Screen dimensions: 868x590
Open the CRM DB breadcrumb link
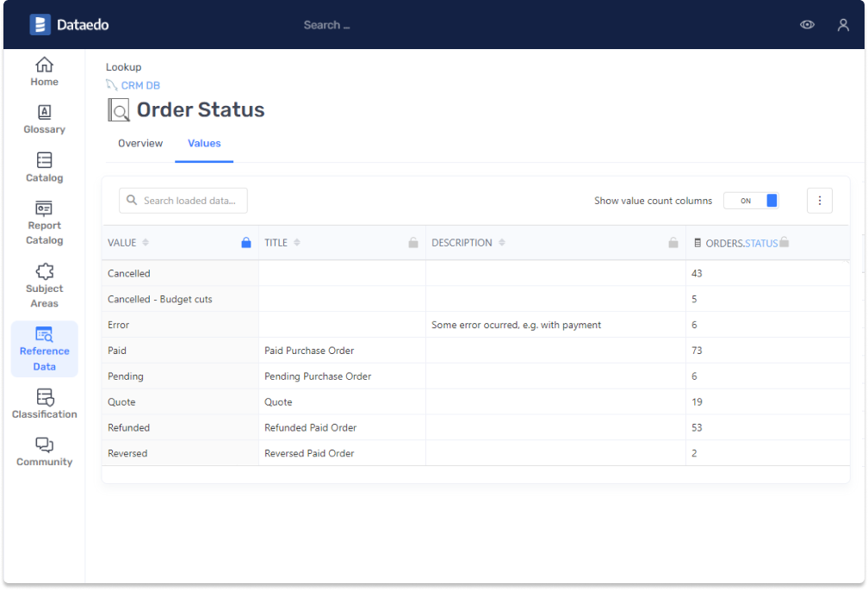click(x=140, y=86)
